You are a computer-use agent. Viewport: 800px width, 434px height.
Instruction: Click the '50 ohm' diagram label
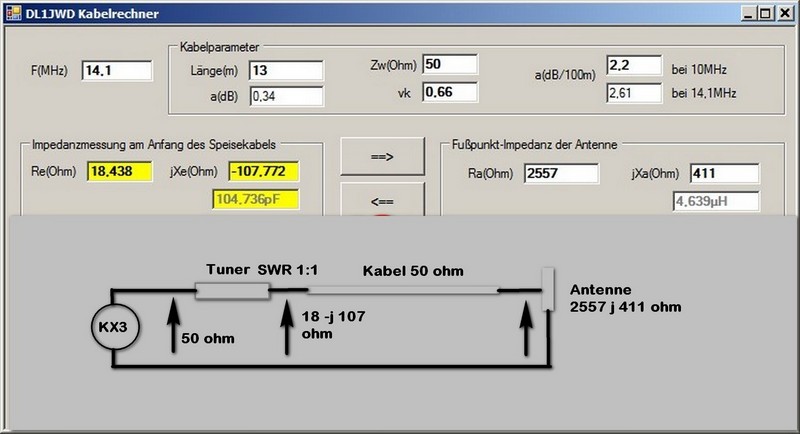[x=208, y=338]
